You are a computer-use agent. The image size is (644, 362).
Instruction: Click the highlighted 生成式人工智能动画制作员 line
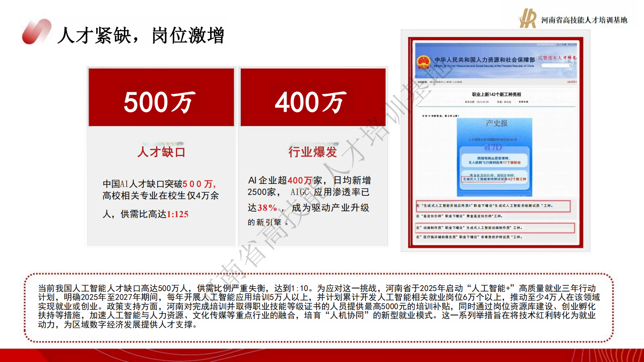click(495, 228)
